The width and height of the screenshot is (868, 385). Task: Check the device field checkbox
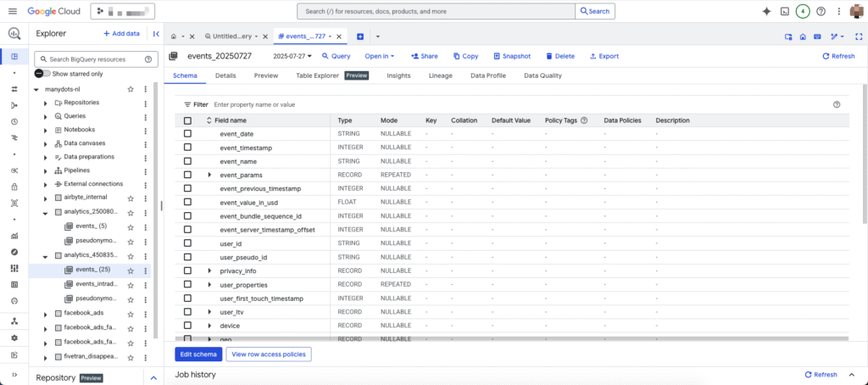pos(187,325)
